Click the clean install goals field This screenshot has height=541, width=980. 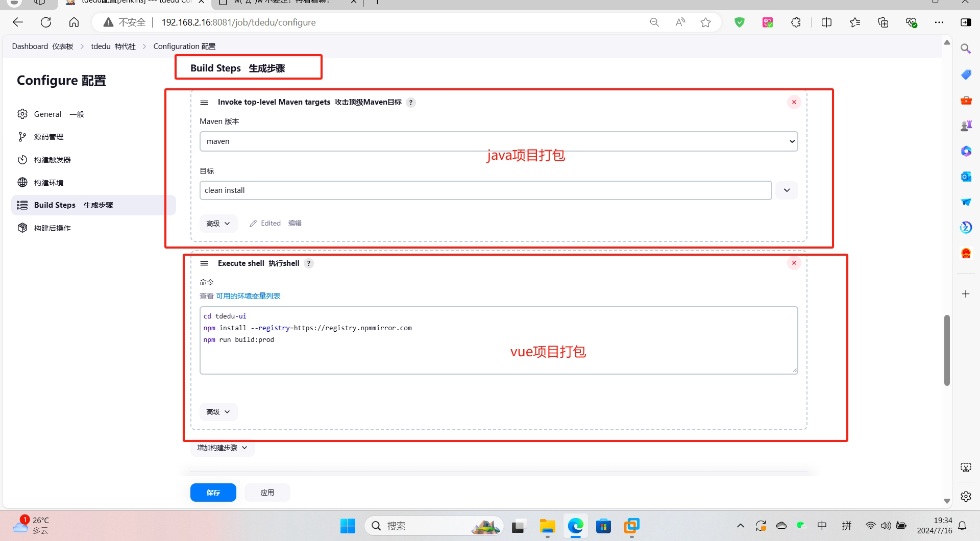point(485,190)
